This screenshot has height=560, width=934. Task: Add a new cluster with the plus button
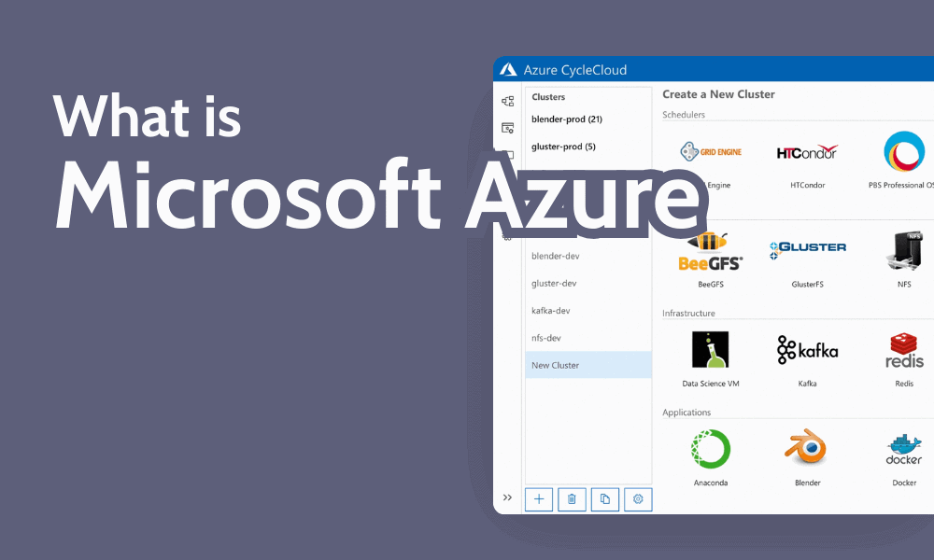click(539, 499)
